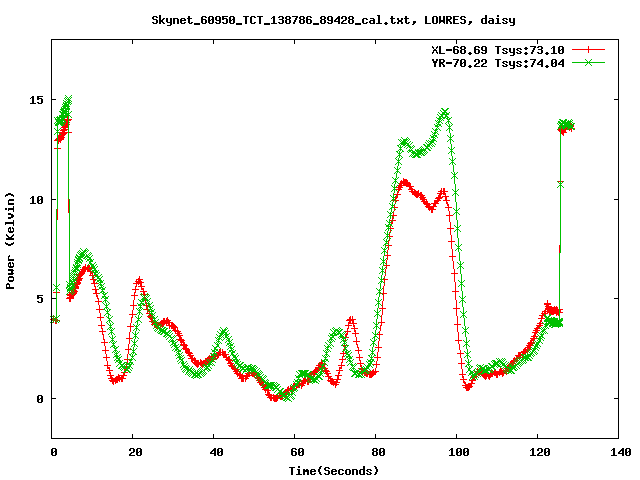640x480 pixels.
Task: Click the green curve's highest peak near 97 seconds
Action: [444, 112]
